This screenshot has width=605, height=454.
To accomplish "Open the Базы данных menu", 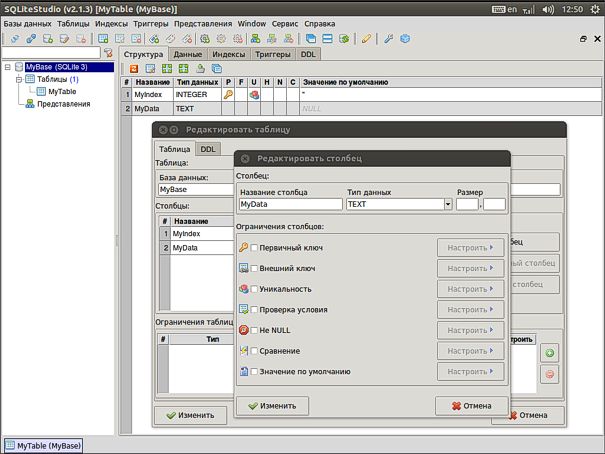I will [27, 24].
